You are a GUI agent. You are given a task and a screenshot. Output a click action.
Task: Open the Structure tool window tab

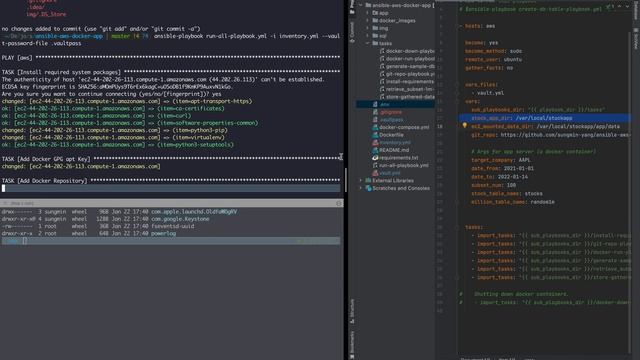[352, 311]
